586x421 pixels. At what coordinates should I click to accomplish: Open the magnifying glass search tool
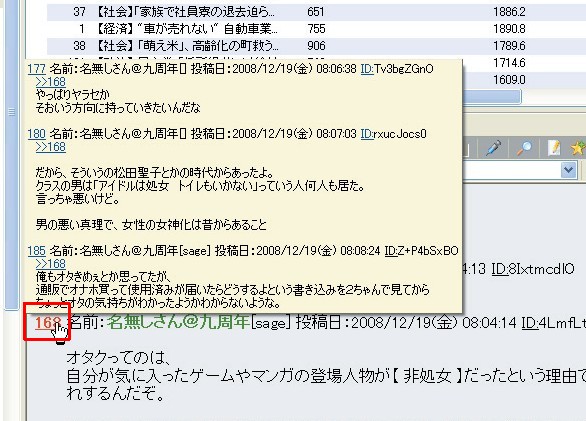(524, 148)
